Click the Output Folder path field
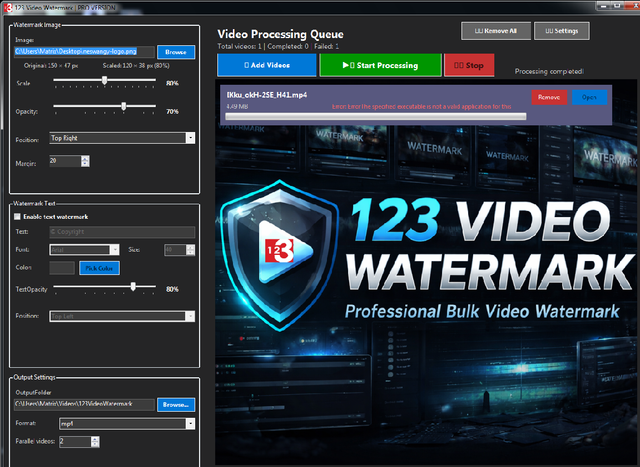Screen dimensions: 640x467 84,404
